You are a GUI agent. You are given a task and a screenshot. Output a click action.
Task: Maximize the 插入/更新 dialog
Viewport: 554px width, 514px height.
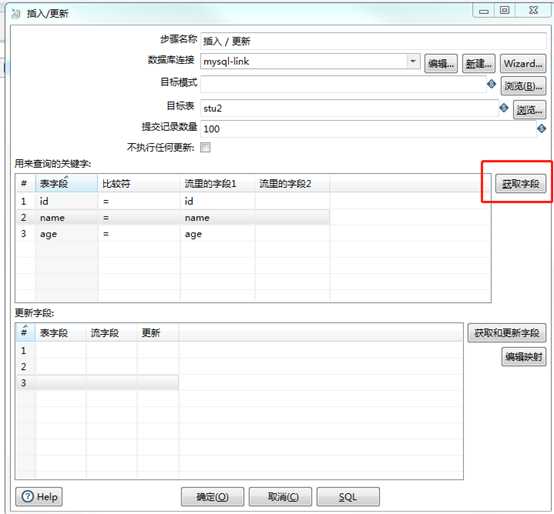[x=505, y=11]
